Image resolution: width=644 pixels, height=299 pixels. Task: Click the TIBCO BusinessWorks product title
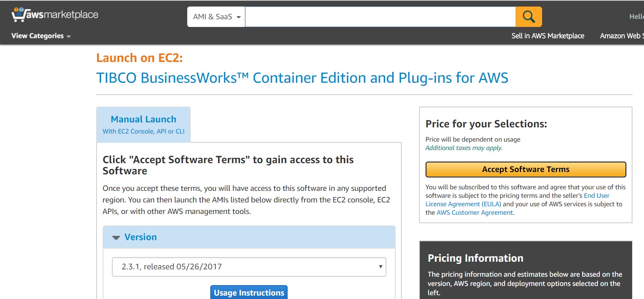tap(302, 78)
